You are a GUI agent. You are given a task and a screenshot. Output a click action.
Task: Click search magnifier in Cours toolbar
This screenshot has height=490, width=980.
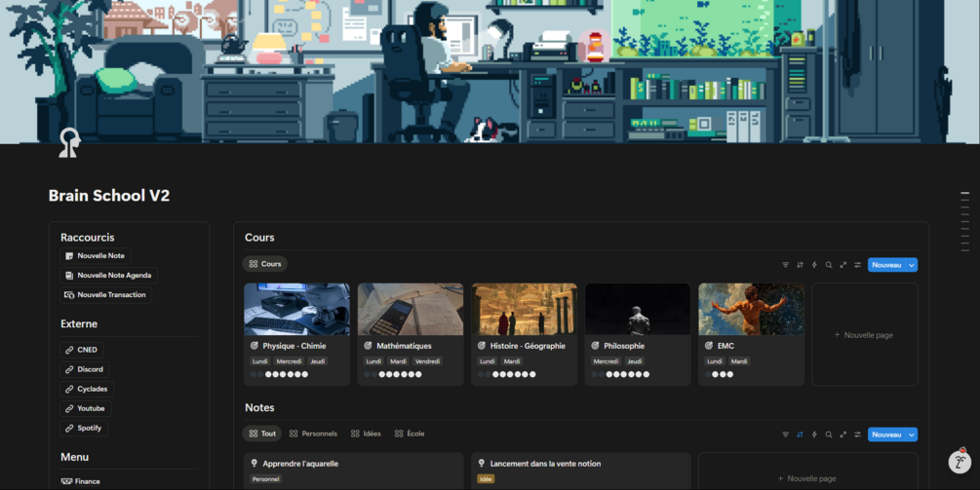829,265
